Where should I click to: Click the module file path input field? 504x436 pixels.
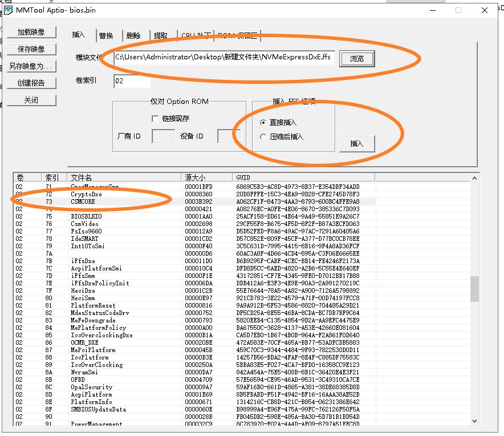point(224,58)
